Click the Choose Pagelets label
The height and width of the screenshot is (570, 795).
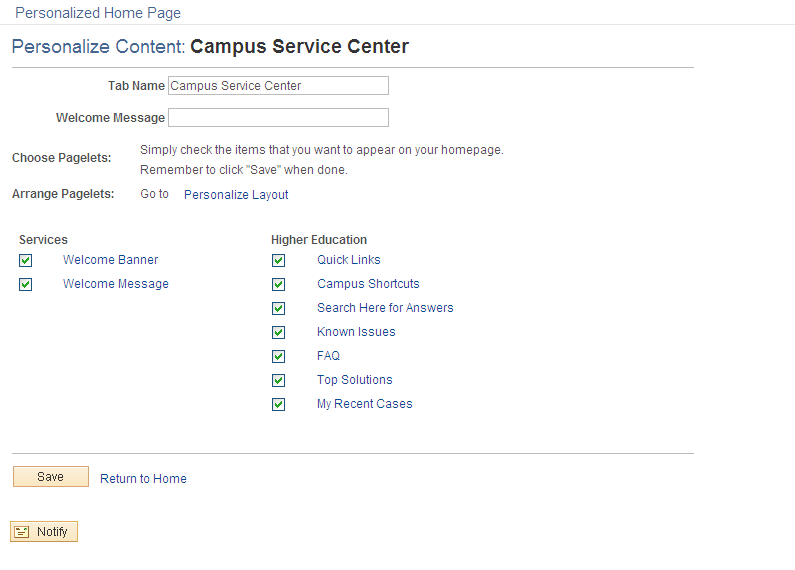coord(61,158)
